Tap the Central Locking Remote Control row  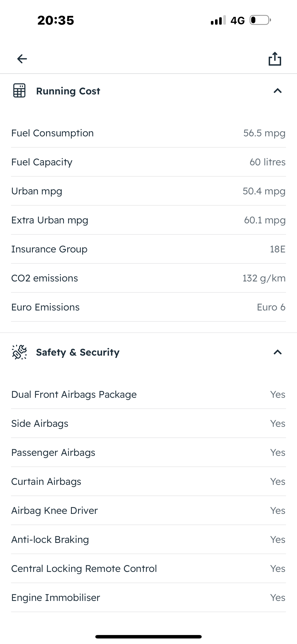(x=148, y=568)
